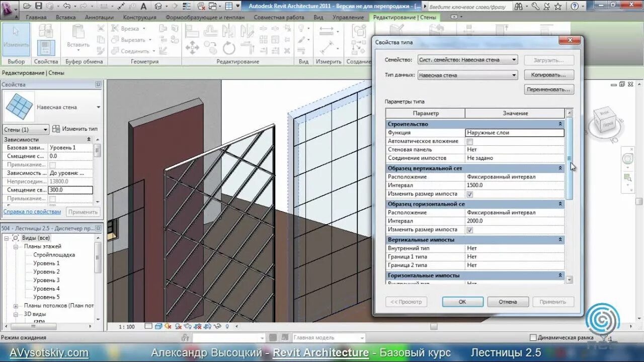644x362 pixels.
Task: Click the Save icon in quick access toolbar
Action: (38, 6)
